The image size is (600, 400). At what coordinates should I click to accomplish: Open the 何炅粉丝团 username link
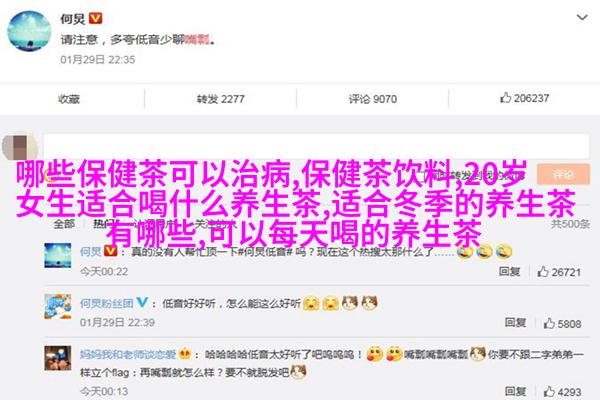pos(107,304)
